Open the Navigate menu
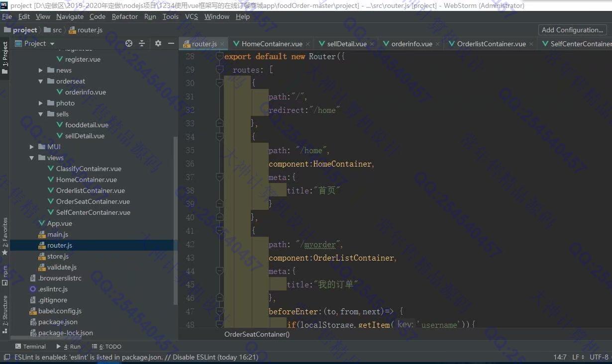The width and height of the screenshot is (612, 364). tap(69, 16)
